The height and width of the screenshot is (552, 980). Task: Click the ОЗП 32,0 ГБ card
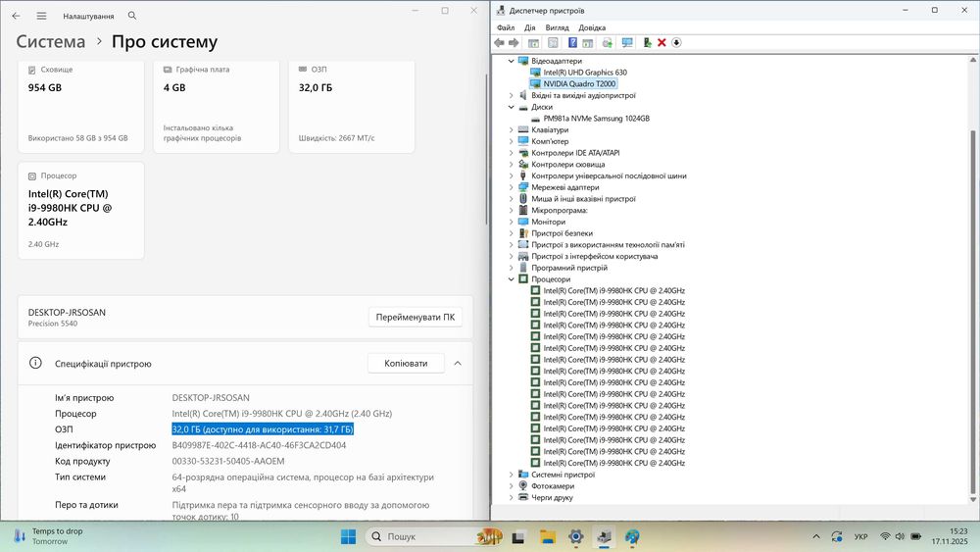click(x=352, y=106)
